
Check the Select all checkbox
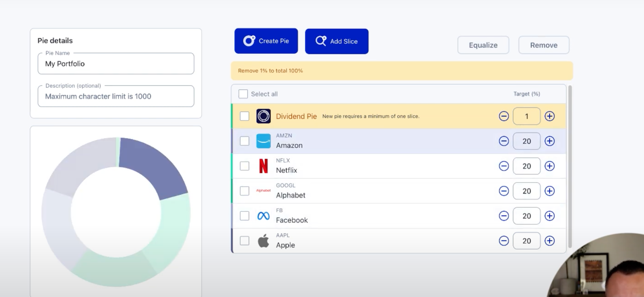(243, 94)
